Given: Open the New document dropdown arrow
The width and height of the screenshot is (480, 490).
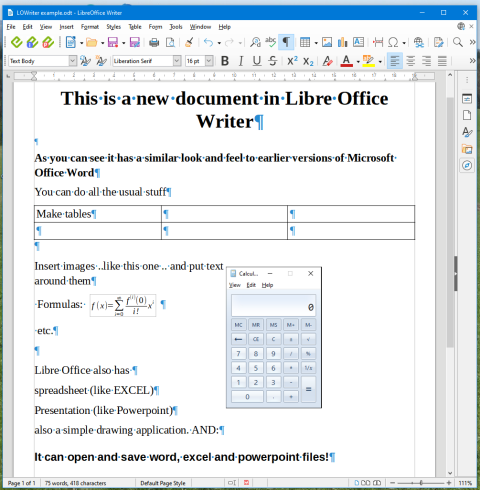Looking at the screenshot, I should tap(81, 43).
